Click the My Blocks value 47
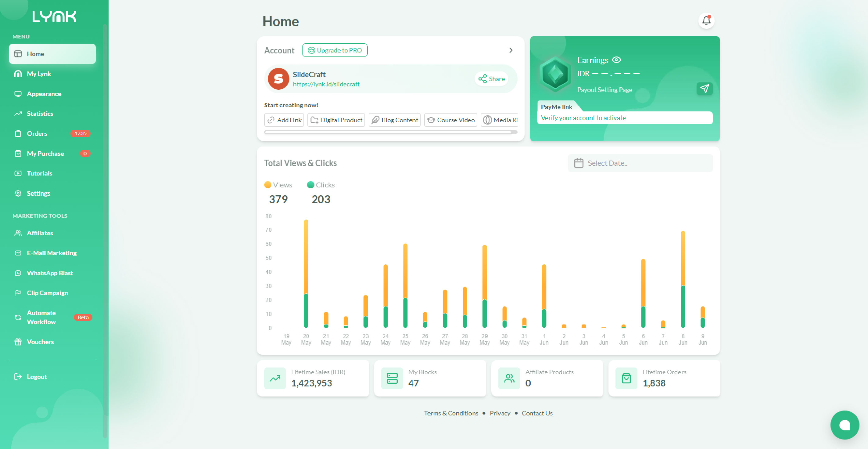Screen dimensions: 868x449 [414, 383]
